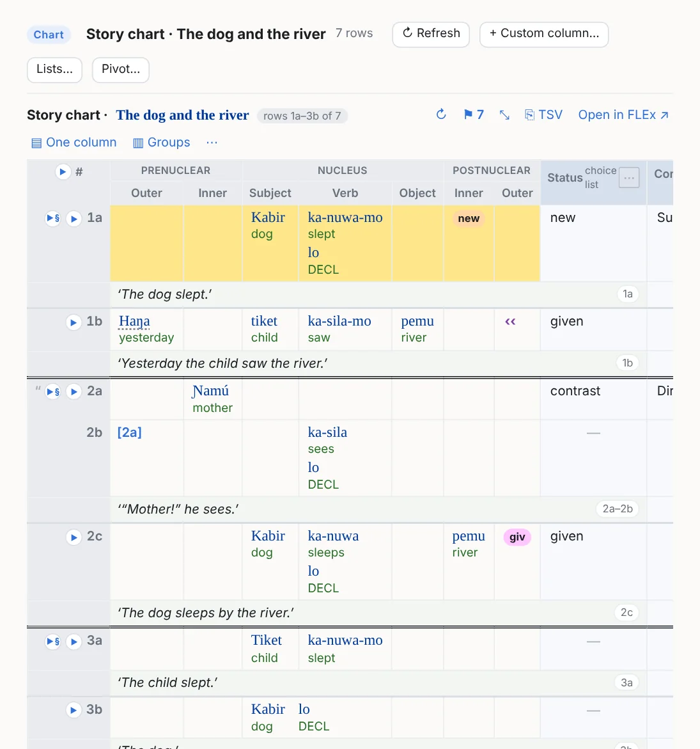Click the NUCLEUS group header
The image size is (700, 749).
click(343, 171)
